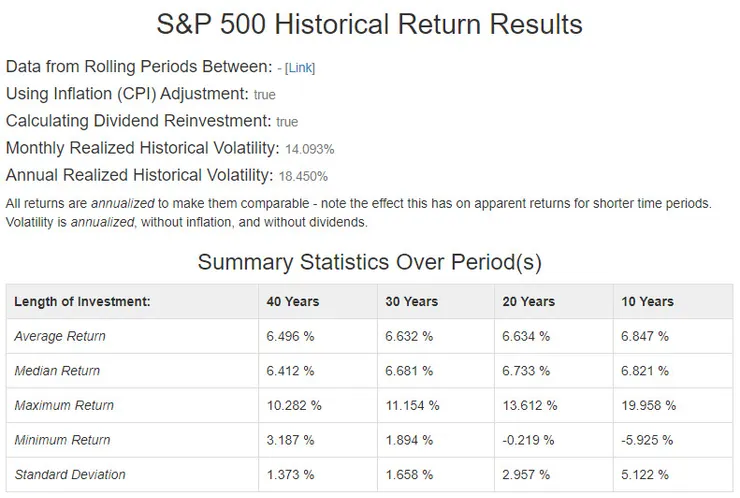
Task: Click the Maximum Return row label
Action: pyautogui.click(x=64, y=405)
